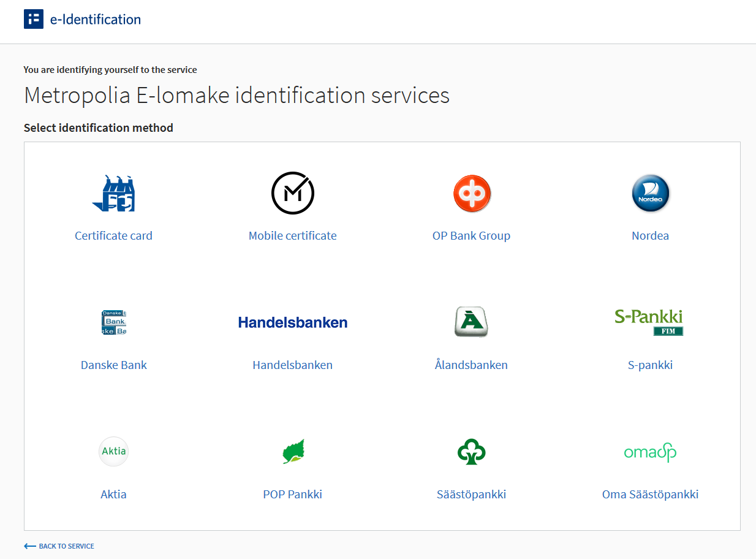
Task: Select the Danske Bank logo icon
Action: [x=113, y=322]
